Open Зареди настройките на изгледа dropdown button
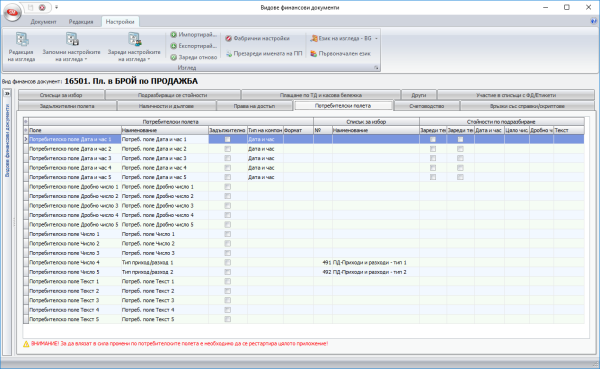This screenshot has width=600, height=369. [134, 47]
